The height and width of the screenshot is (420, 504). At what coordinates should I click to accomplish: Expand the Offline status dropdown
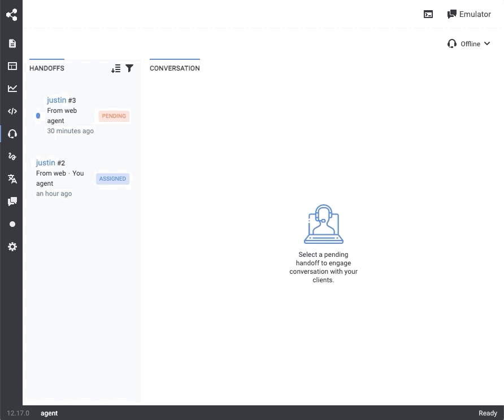pyautogui.click(x=468, y=44)
